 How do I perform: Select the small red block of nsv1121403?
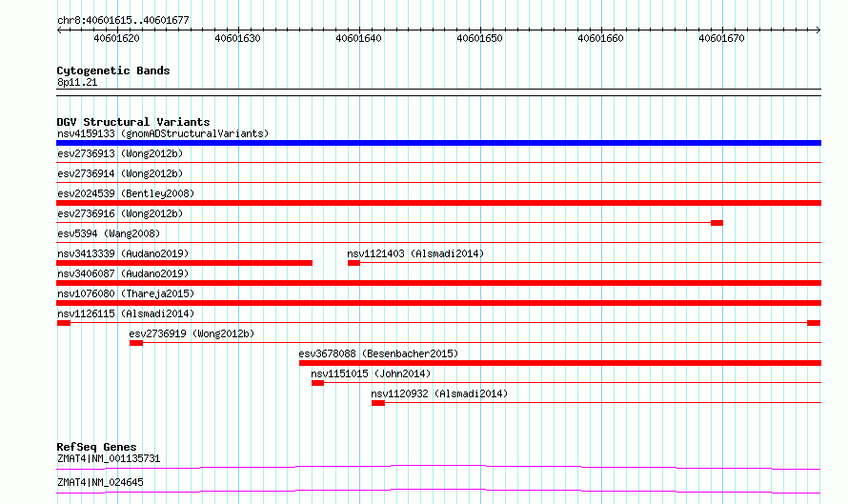point(353,263)
